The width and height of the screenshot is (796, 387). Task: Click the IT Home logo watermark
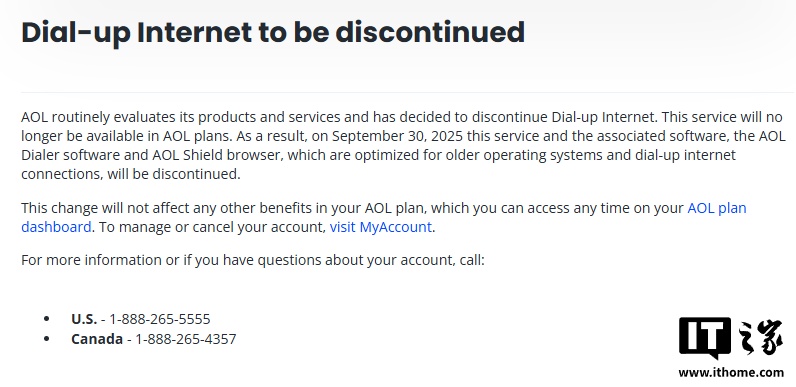731,338
